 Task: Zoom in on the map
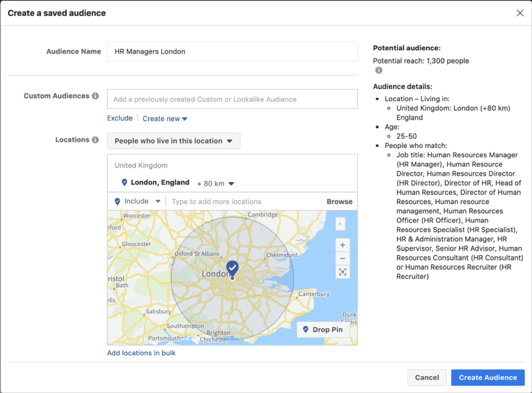(342, 245)
